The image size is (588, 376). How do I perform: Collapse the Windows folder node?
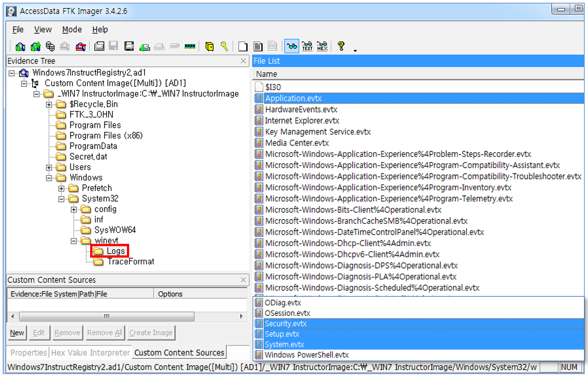pyautogui.click(x=49, y=178)
